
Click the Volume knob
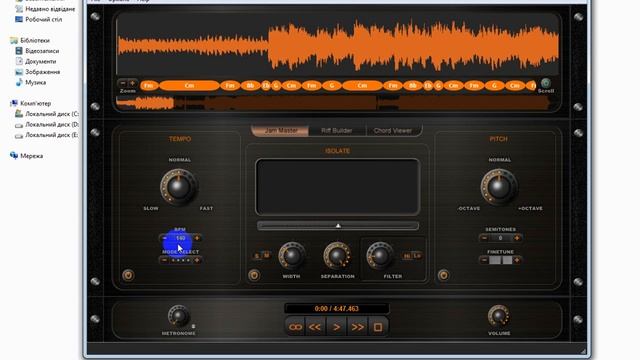point(499,316)
